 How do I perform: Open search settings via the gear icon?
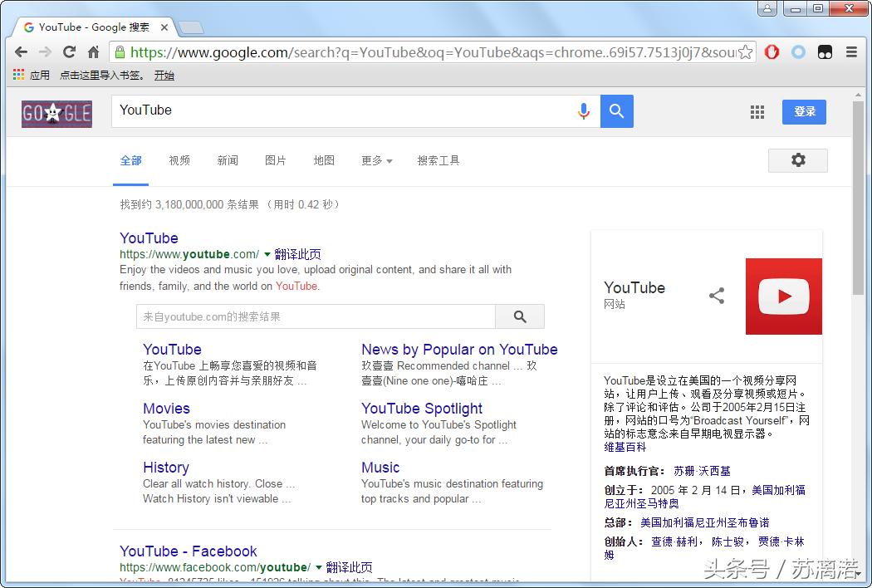click(x=797, y=159)
